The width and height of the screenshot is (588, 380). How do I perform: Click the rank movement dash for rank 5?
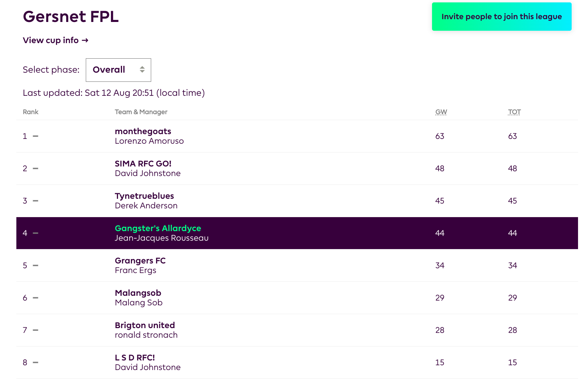tap(36, 265)
